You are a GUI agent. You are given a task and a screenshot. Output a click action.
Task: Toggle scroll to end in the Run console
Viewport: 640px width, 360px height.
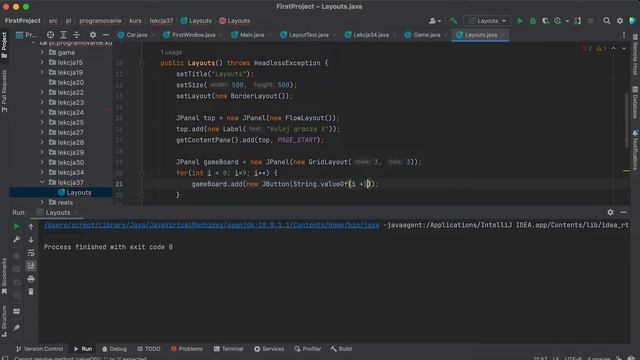pyautogui.click(x=31, y=266)
